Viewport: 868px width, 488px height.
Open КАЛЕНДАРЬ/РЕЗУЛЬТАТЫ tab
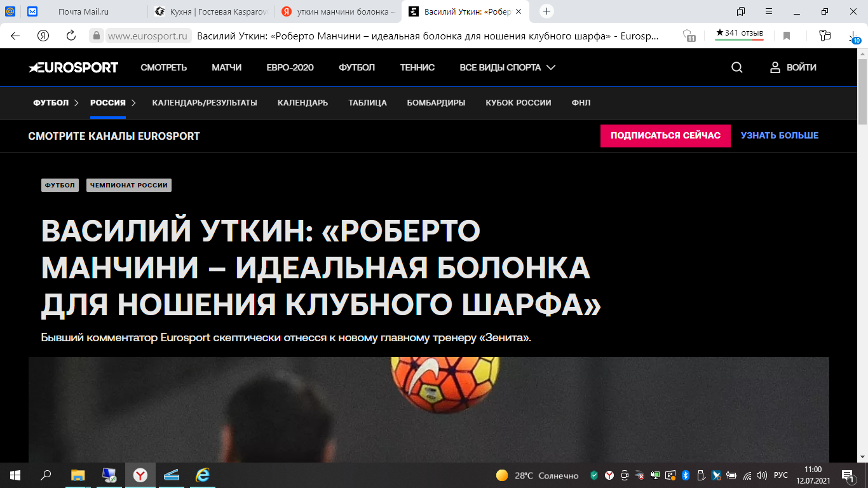205,102
